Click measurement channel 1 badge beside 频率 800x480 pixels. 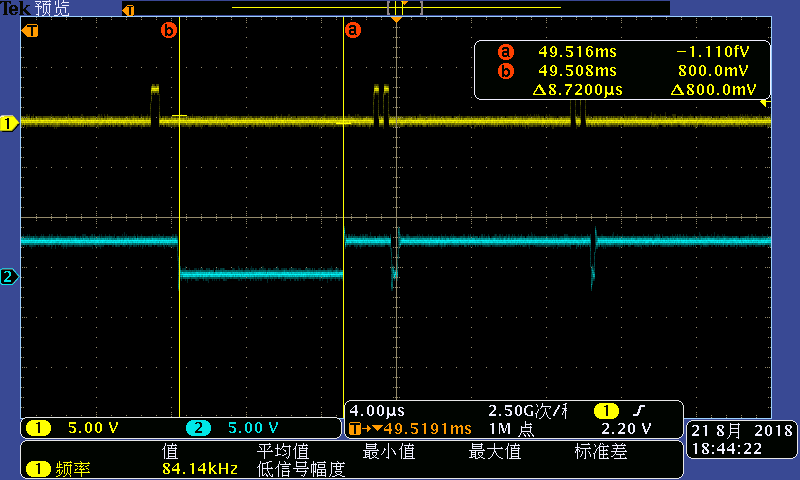(x=38, y=469)
